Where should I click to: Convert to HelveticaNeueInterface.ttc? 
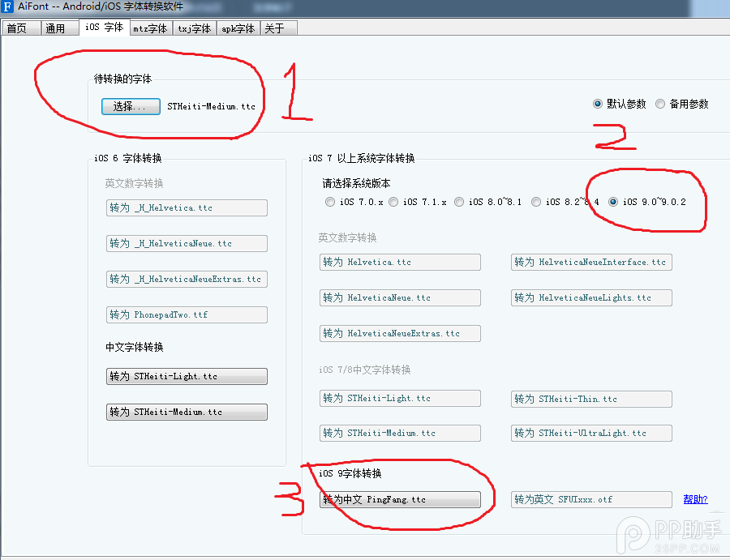[x=590, y=262]
